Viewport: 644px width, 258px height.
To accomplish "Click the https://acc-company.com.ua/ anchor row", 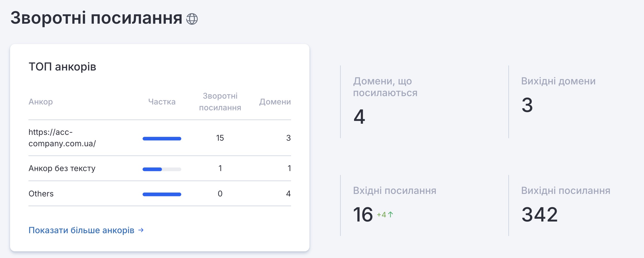I will (x=62, y=138).
